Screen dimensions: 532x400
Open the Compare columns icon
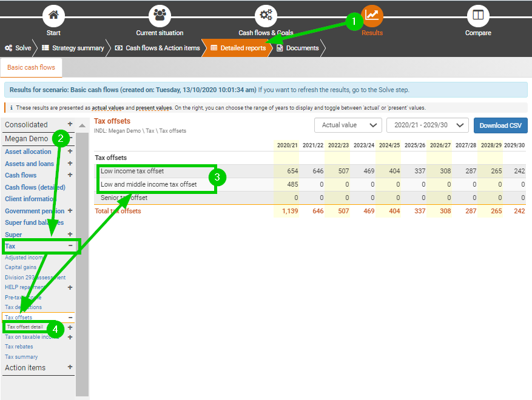[x=478, y=15]
